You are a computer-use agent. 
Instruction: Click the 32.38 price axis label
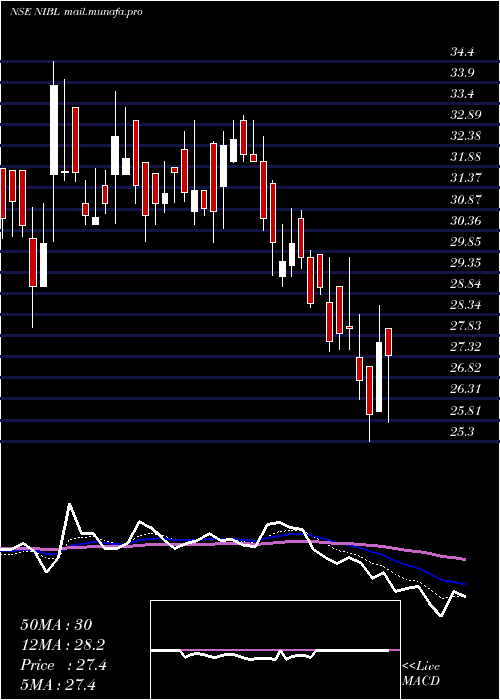coord(466,136)
